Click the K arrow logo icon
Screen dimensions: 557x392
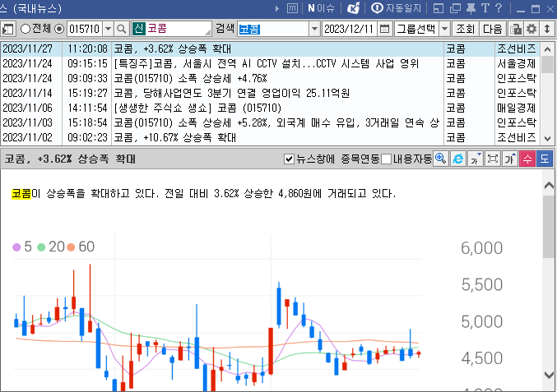tap(353, 8)
